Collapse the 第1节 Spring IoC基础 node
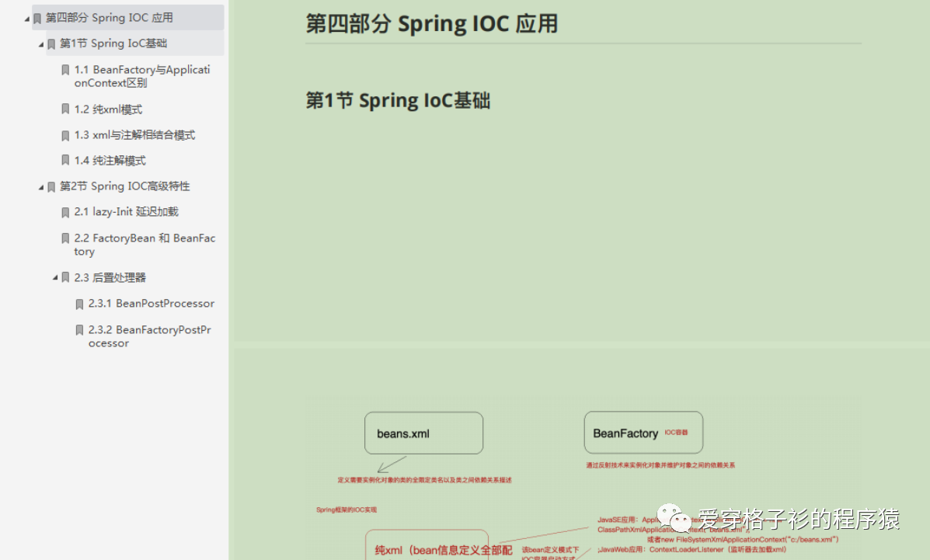This screenshot has width=930, height=560. pyautogui.click(x=41, y=44)
